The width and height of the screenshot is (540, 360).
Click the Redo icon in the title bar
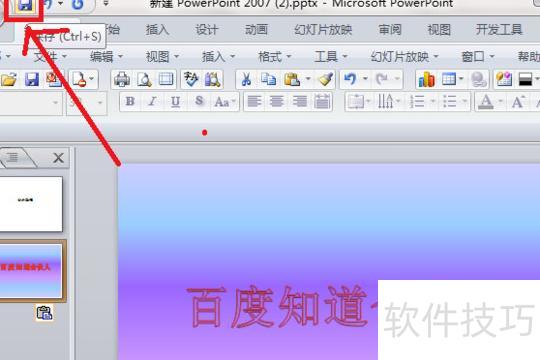(78, 4)
